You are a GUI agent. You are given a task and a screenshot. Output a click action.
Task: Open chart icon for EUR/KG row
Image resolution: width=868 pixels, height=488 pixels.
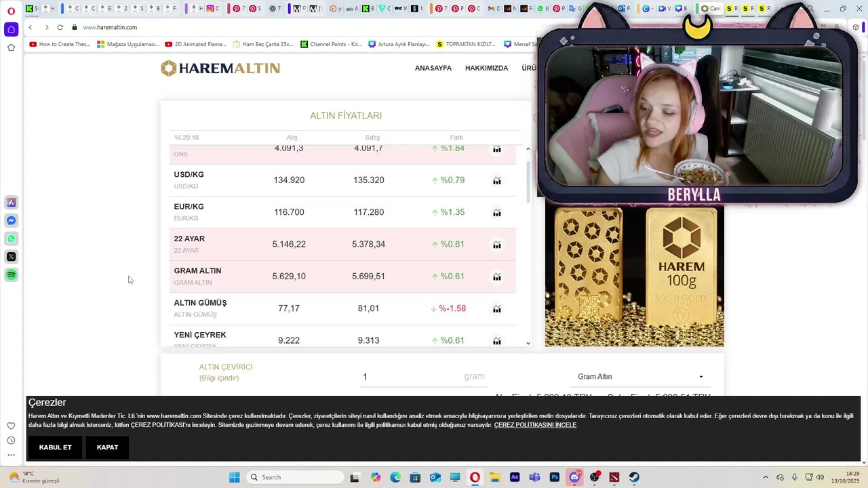click(496, 212)
